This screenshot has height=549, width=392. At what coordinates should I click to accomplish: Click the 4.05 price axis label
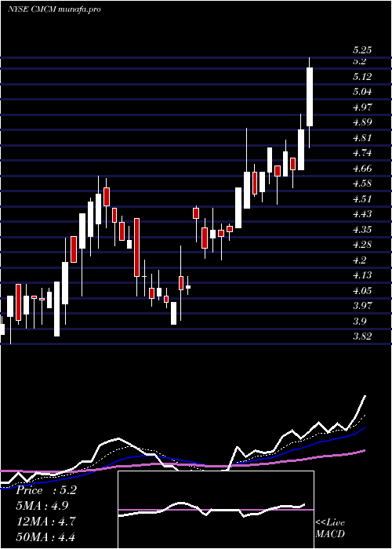(x=362, y=291)
